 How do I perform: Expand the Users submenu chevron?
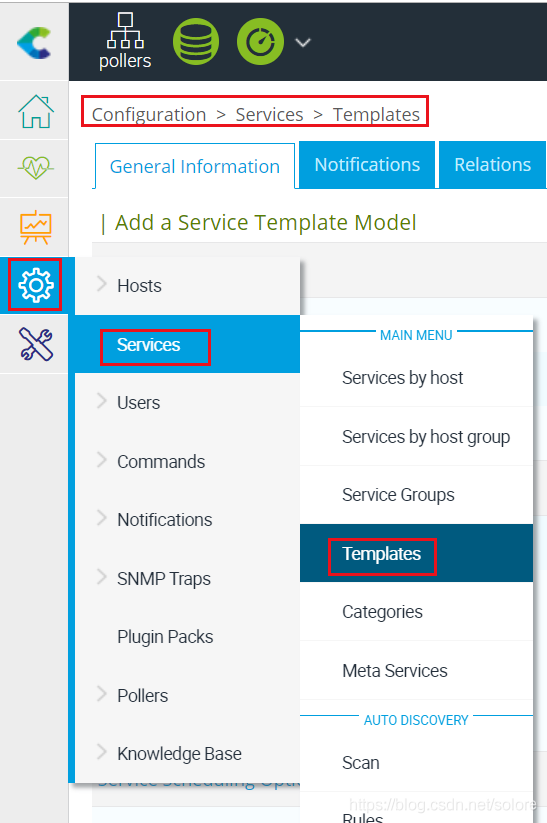click(x=102, y=401)
